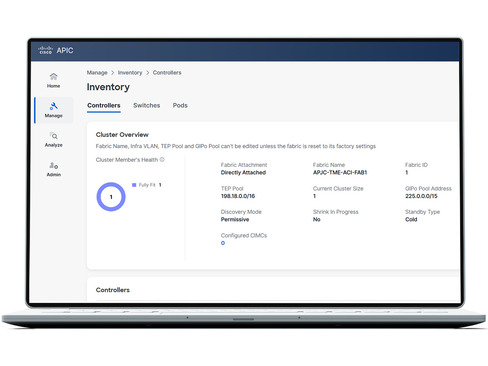Go to Controllers in breadcrumb
This screenshot has height=366, width=488.
[167, 73]
